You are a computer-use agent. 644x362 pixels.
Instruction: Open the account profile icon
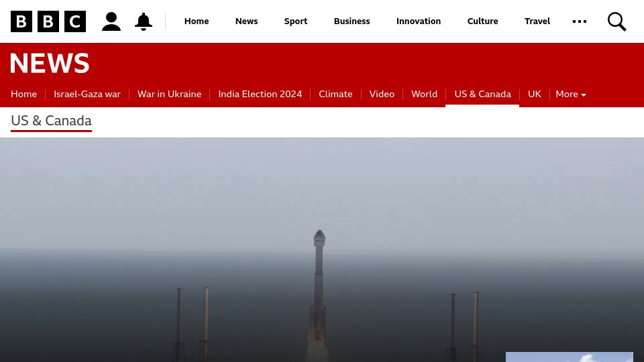point(111,21)
